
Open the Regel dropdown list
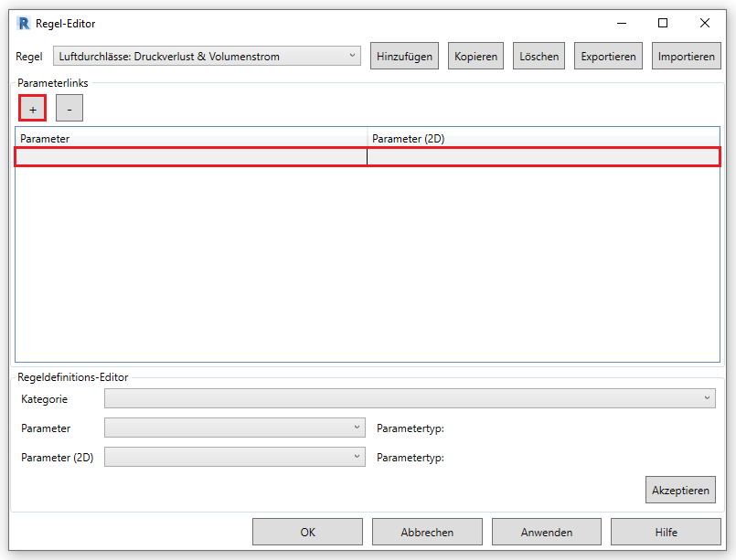tap(207, 57)
